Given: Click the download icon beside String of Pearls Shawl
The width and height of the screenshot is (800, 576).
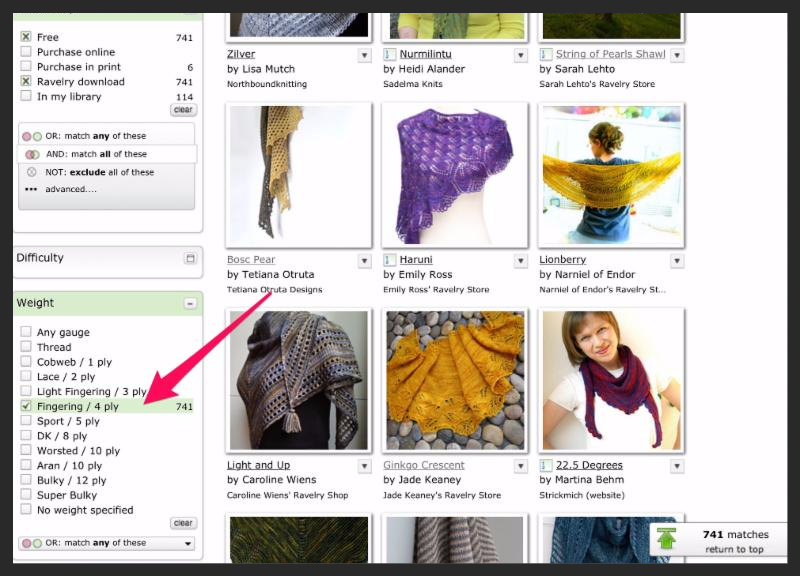Looking at the screenshot, I should [546, 55].
